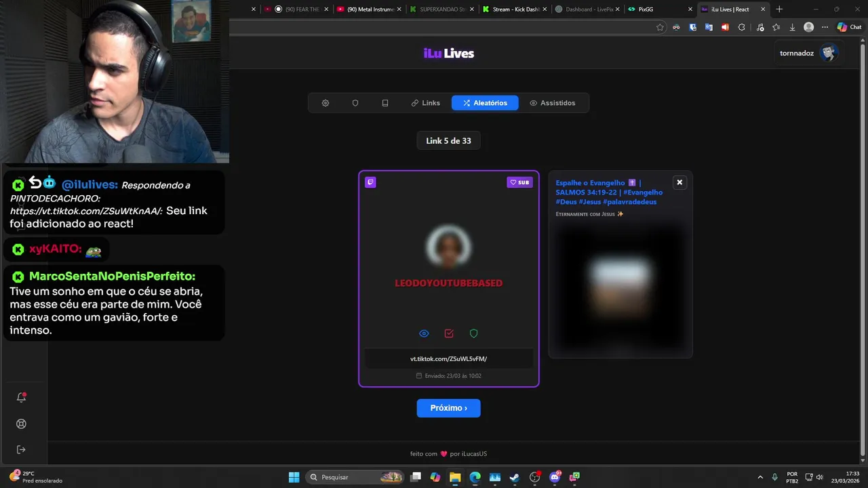Open the settings gear tab
The width and height of the screenshot is (868, 488).
[x=325, y=103]
